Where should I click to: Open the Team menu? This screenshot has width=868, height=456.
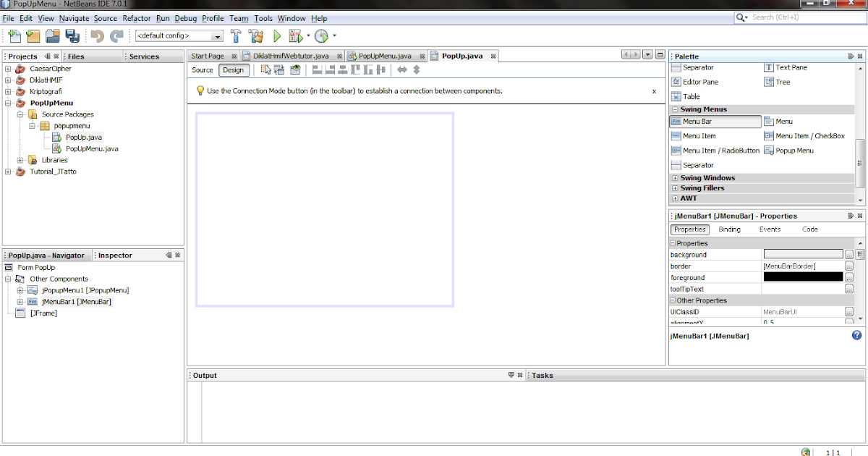pyautogui.click(x=239, y=18)
